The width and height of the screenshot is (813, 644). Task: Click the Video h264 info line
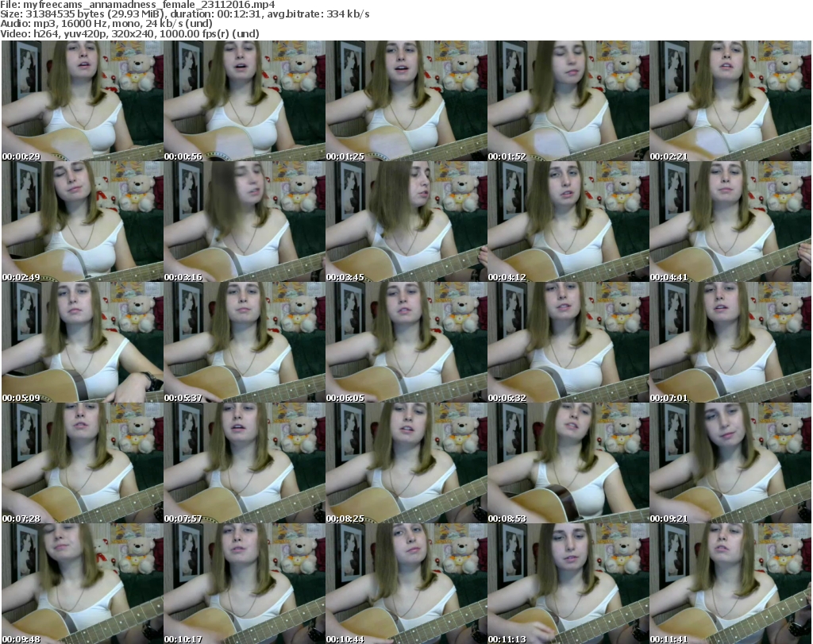[x=129, y=33]
